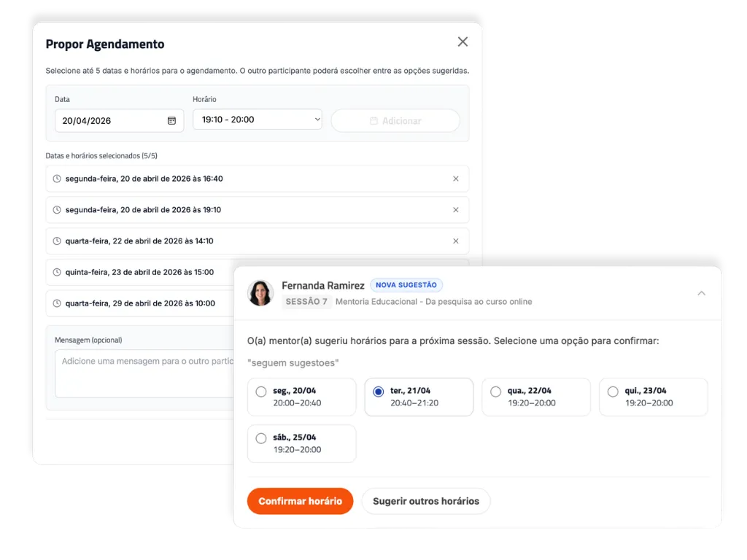
Task: Select the seg., 20/04 time option
Action: [261, 392]
